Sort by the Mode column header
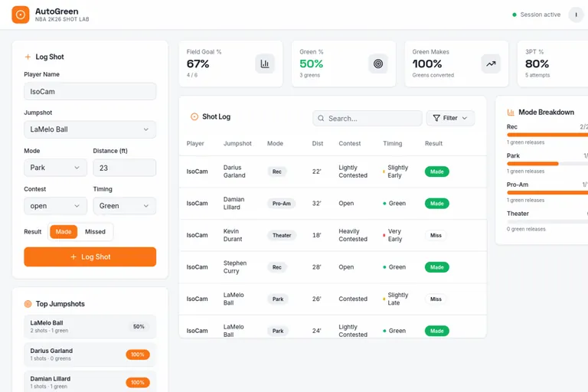The width and height of the screenshot is (588, 392). pyautogui.click(x=275, y=143)
